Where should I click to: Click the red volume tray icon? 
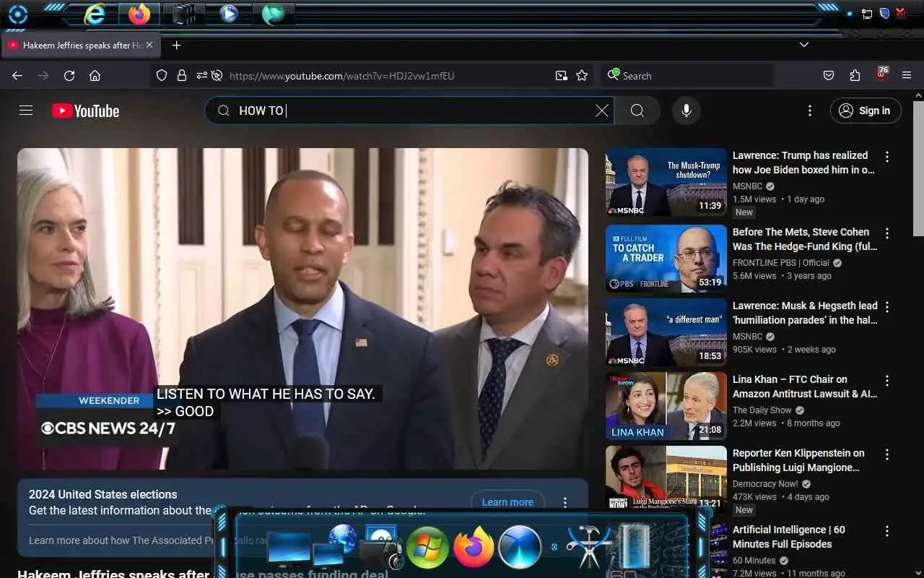point(901,13)
